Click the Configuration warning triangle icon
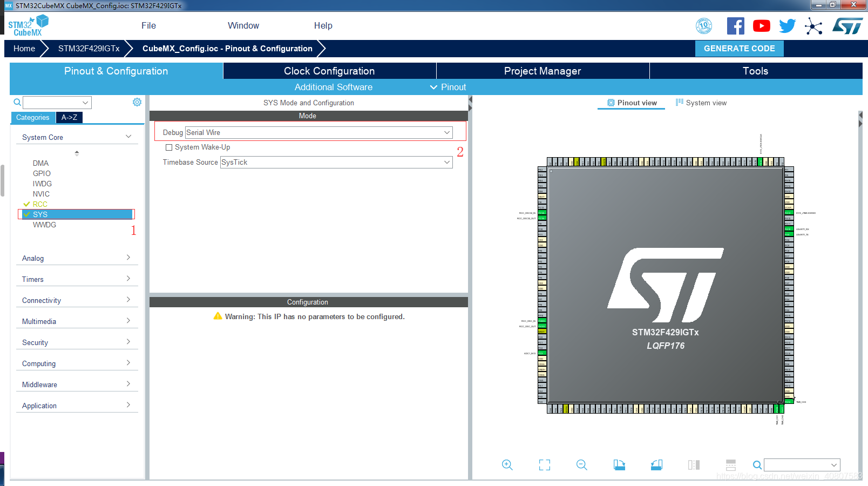Viewport: 868px width, 486px height. tap(218, 316)
